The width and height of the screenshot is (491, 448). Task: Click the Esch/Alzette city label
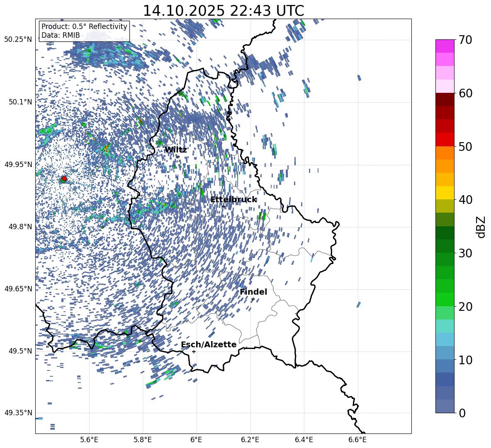(209, 344)
